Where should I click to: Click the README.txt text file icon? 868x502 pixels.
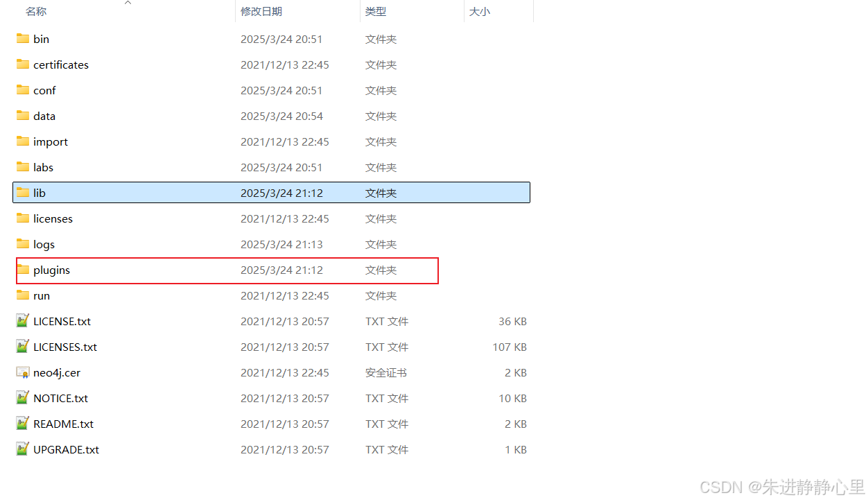coord(21,424)
